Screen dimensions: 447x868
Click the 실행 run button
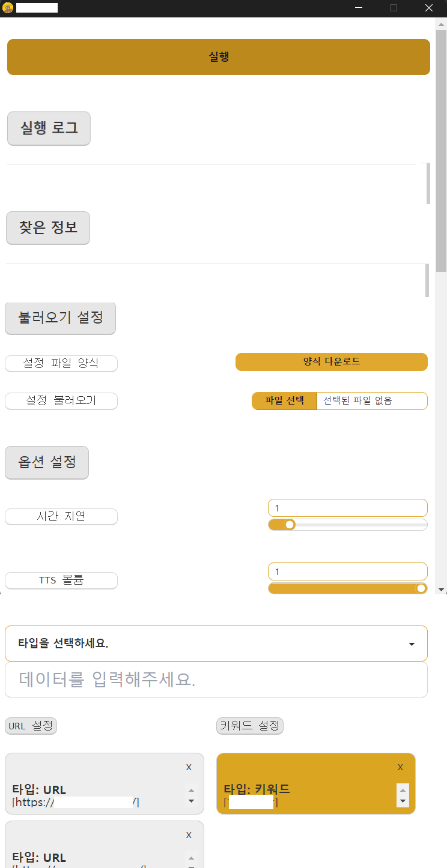point(219,57)
